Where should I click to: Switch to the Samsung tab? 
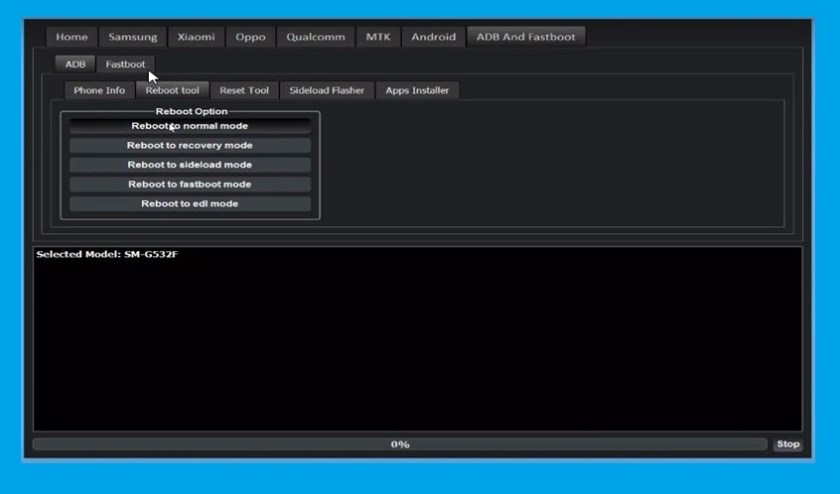[x=132, y=37]
